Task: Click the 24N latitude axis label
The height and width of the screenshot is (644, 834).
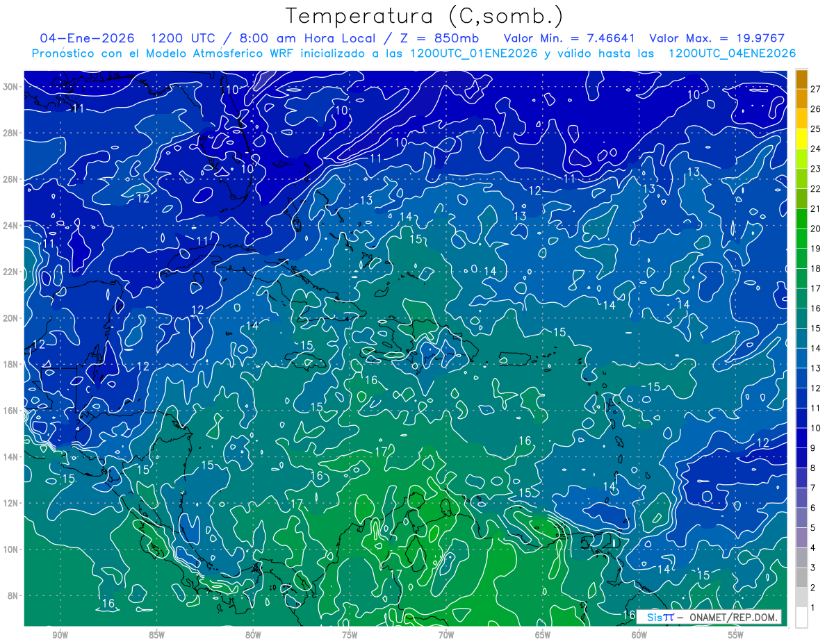Action: (11, 225)
